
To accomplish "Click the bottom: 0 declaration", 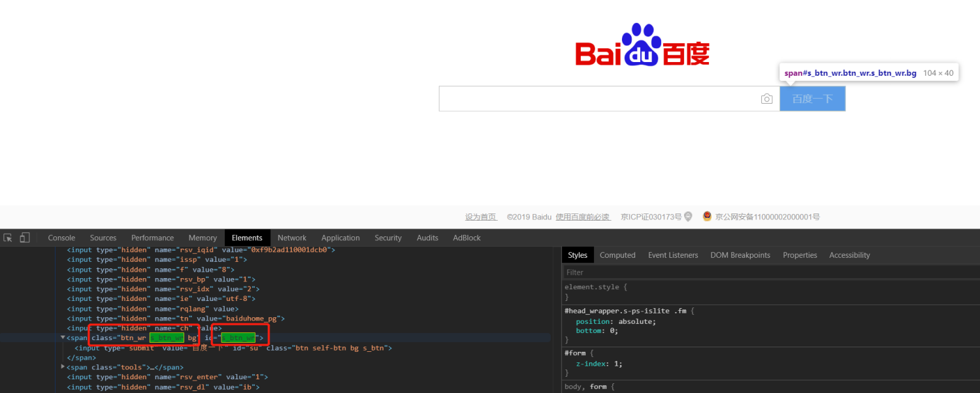I will tap(598, 331).
